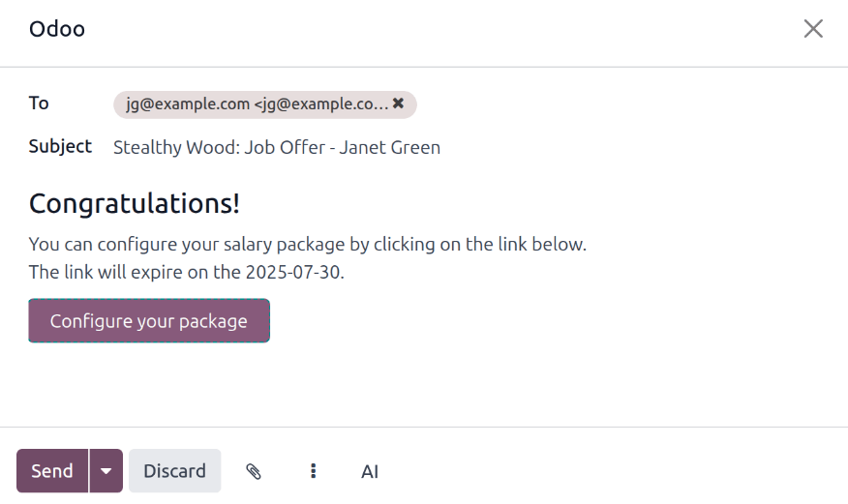This screenshot has width=848, height=504.
Task: Click the To field label
Action: click(39, 103)
